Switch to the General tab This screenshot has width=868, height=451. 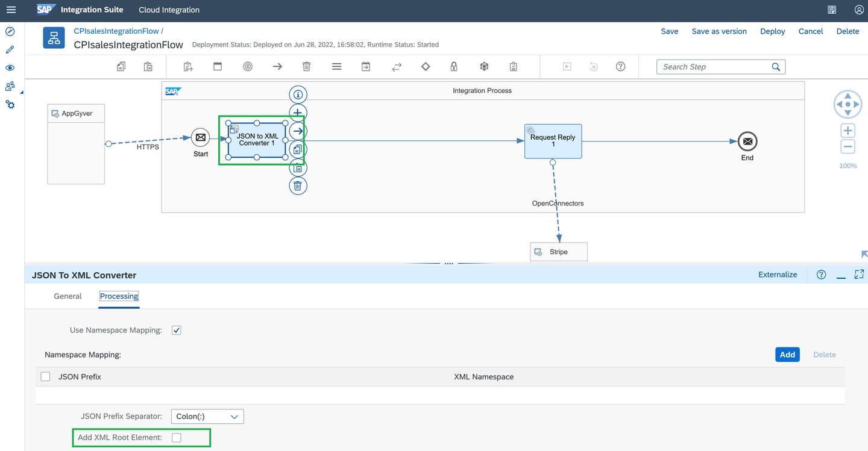pos(68,296)
